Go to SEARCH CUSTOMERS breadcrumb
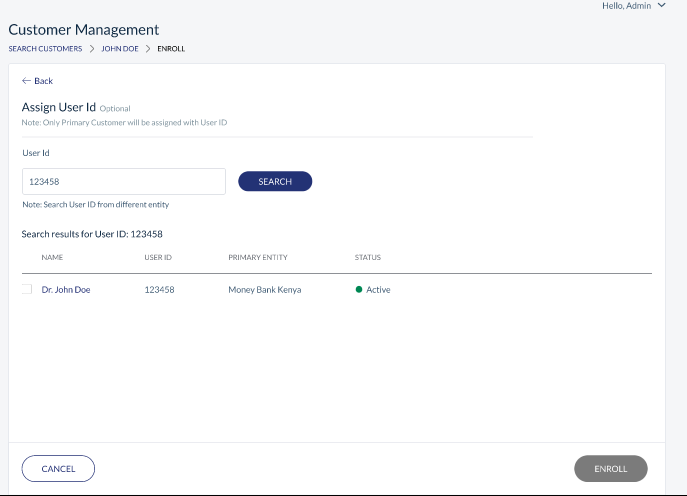 [45, 49]
